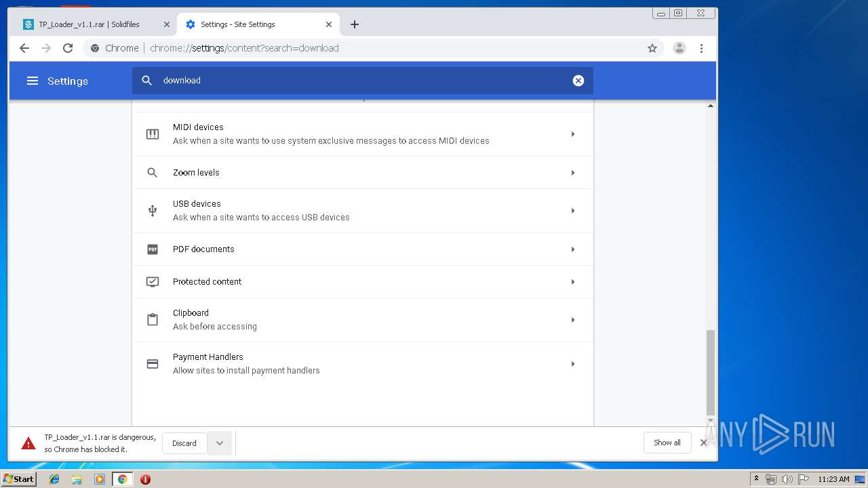Click the red Opera taskbar icon
This screenshot has height=488, width=868.
pyautogui.click(x=145, y=479)
